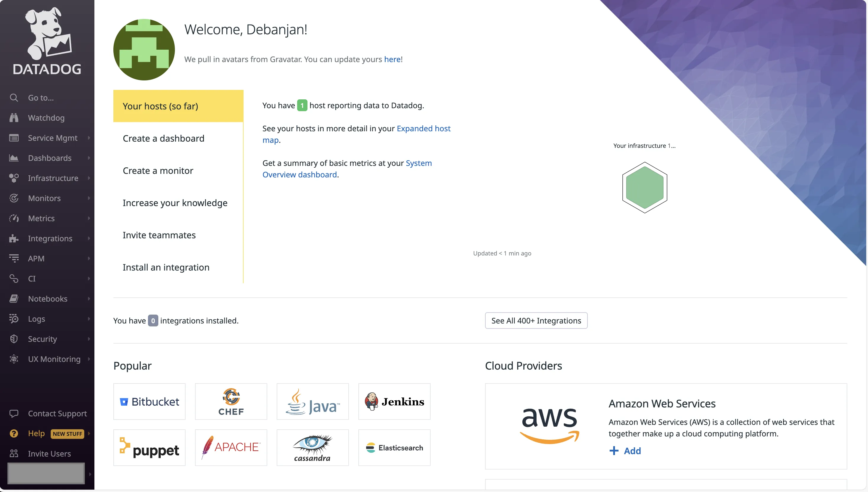Viewport: 868px width, 492px height.
Task: Select the Increase your knowledge tab
Action: (175, 203)
